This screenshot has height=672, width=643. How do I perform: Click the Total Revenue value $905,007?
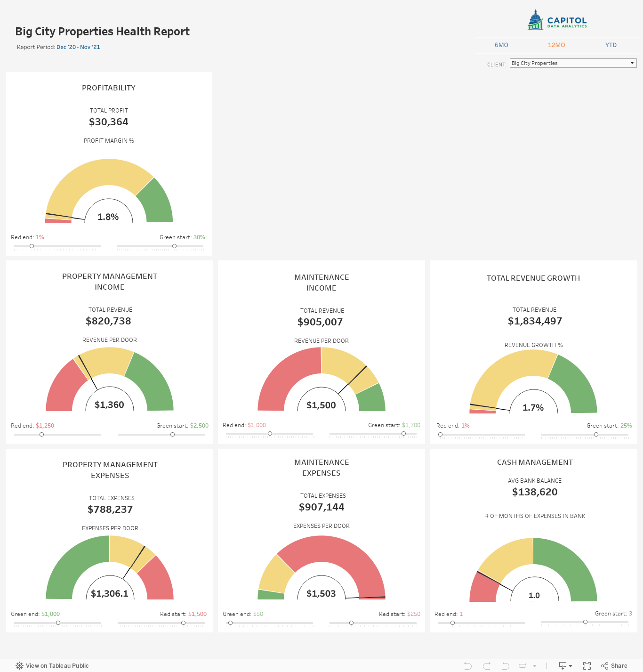click(x=320, y=322)
